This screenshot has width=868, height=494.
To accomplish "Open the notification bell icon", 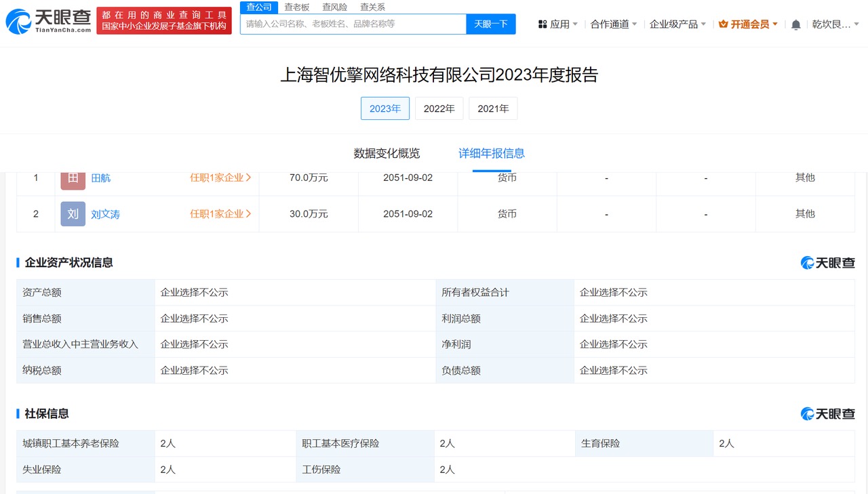I will pos(796,24).
